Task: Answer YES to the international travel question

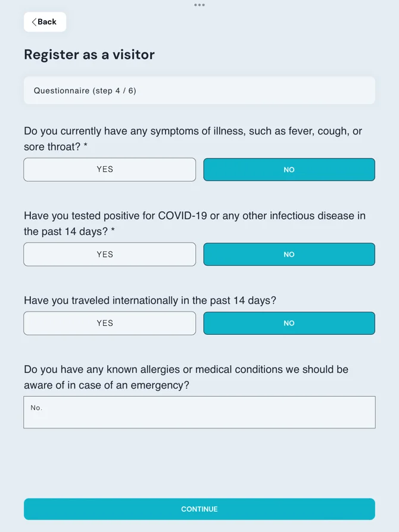Action: pyautogui.click(x=110, y=323)
